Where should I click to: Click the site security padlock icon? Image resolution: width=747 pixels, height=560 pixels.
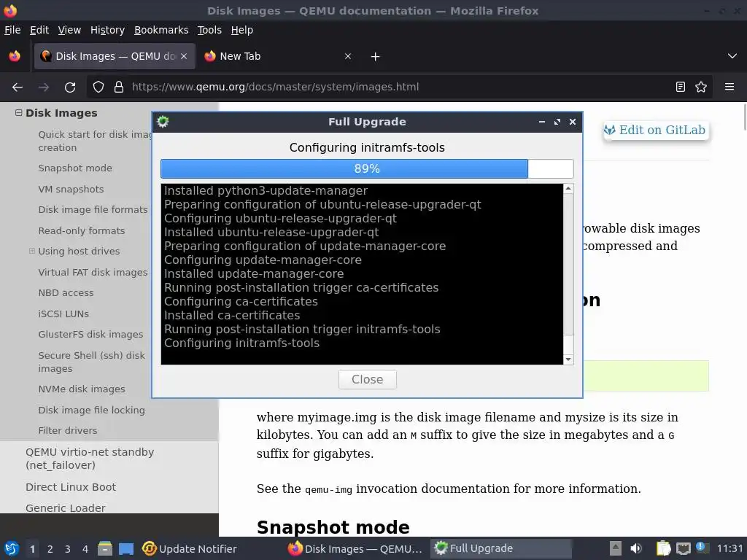pos(119,87)
